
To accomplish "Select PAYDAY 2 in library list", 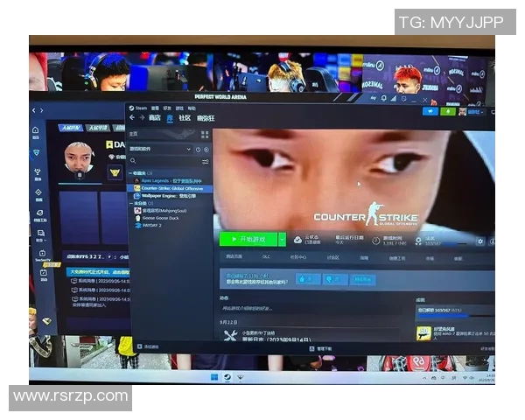I will tap(170, 226).
